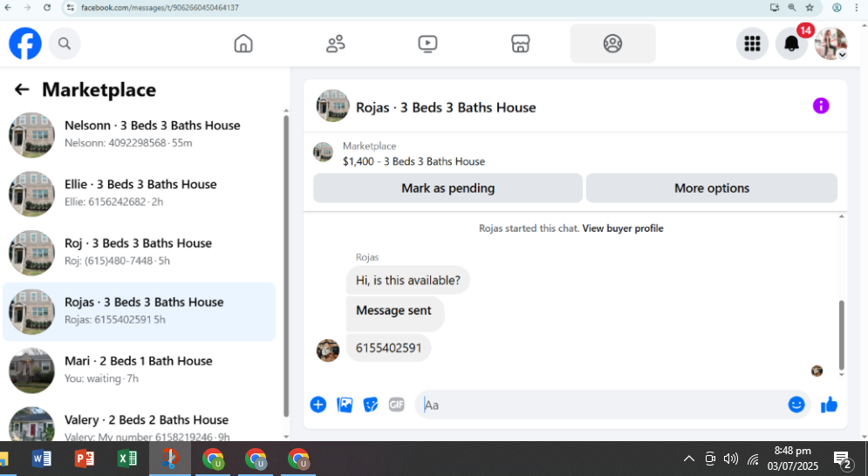Select Rojas 3 Beds 3 Baths chat
The width and height of the screenshot is (868, 476).
[x=139, y=311]
